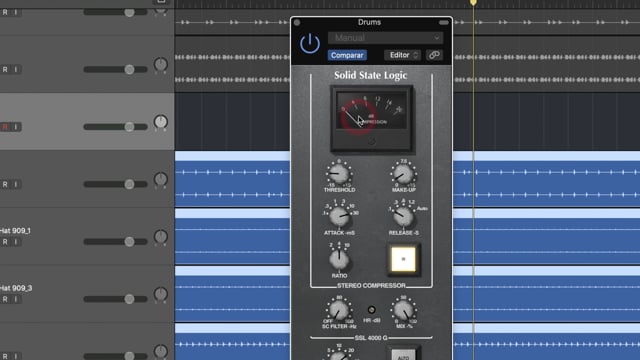Click the SC FILTER Hz knob
640x360 pixels.
tap(339, 311)
